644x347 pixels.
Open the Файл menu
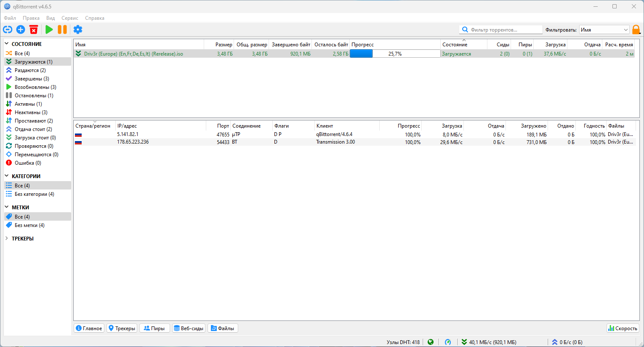(x=10, y=18)
